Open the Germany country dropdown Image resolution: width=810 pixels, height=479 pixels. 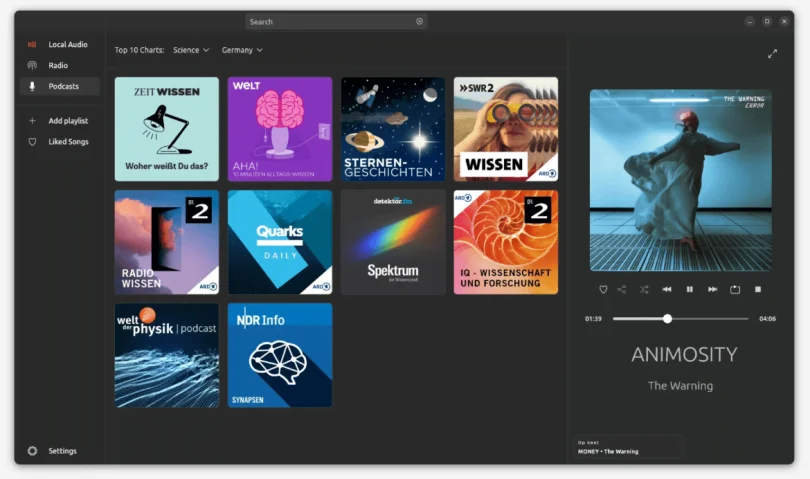(242, 50)
